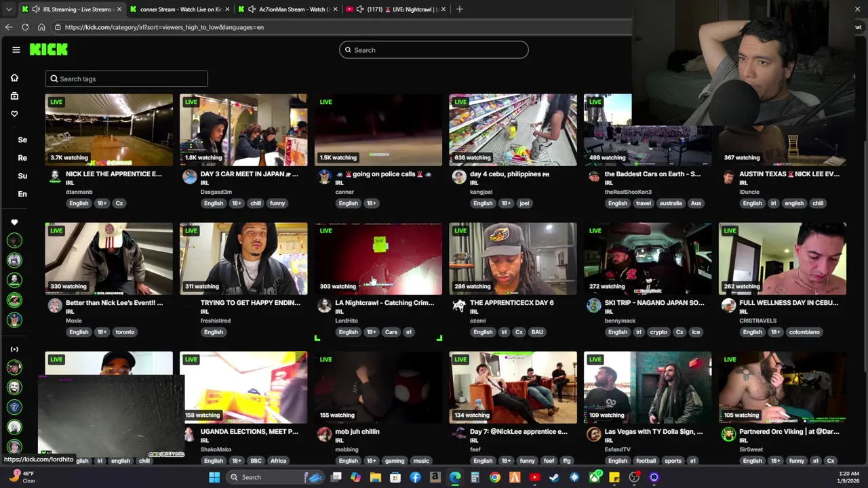
Task: Open the Browse icon in Kick sidebar
Action: (14, 96)
